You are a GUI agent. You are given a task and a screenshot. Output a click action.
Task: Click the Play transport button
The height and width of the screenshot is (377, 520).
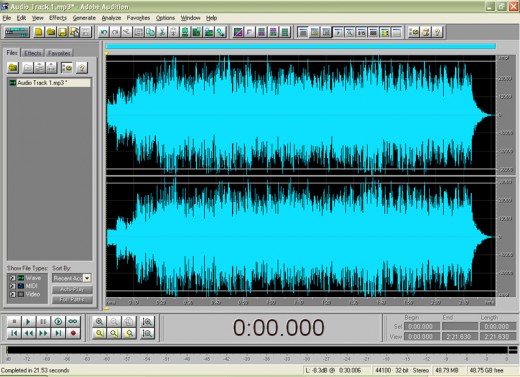pyautogui.click(x=28, y=321)
